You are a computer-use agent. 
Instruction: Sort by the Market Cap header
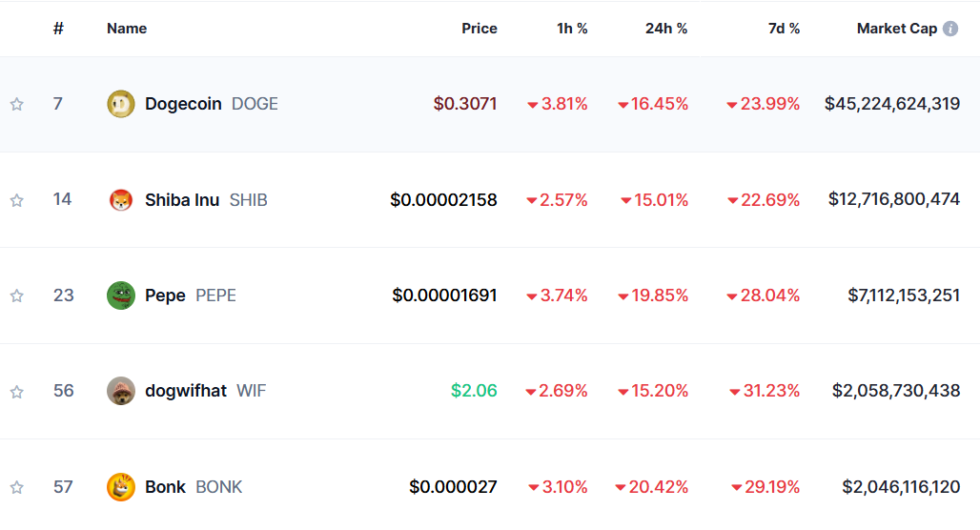point(896,29)
